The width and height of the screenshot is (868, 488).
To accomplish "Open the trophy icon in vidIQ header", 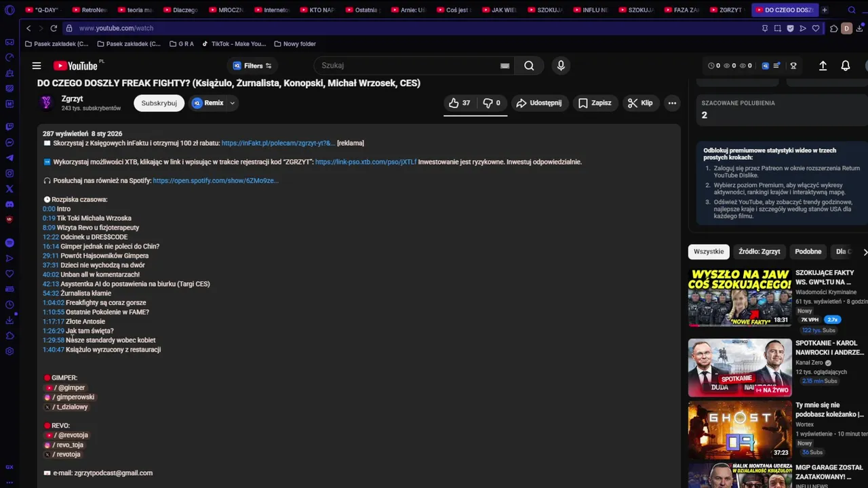I will pyautogui.click(x=793, y=66).
